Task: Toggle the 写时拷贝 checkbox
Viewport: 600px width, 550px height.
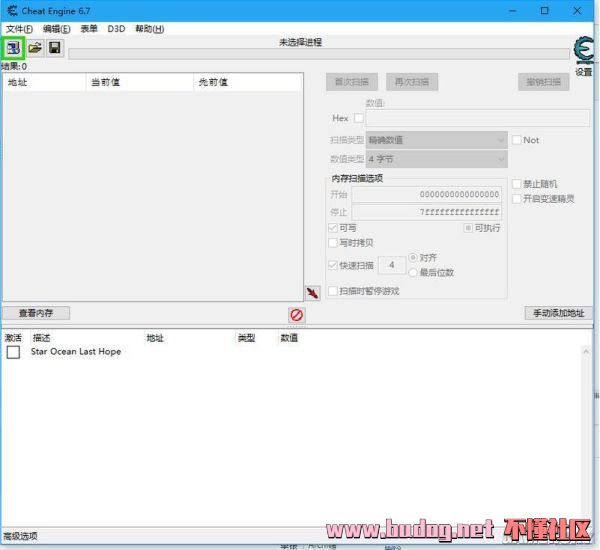Action: click(x=333, y=243)
